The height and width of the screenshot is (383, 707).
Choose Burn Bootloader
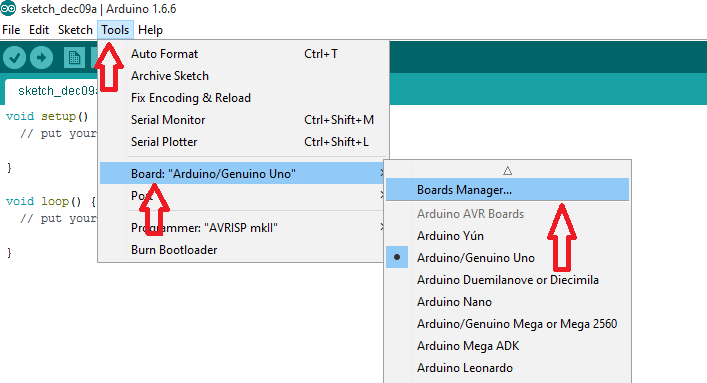click(243, 250)
